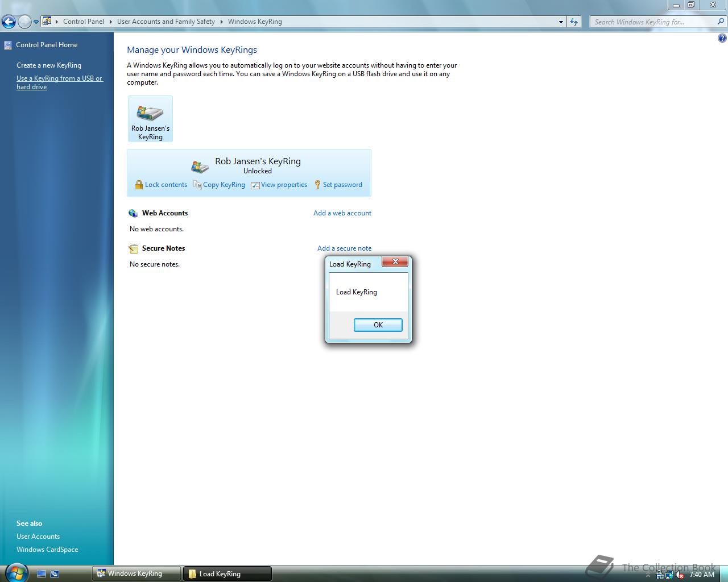Select Rob Jansen's KeyRing thumbnail tile
Image resolution: width=728 pixels, height=582 pixels.
(150, 119)
